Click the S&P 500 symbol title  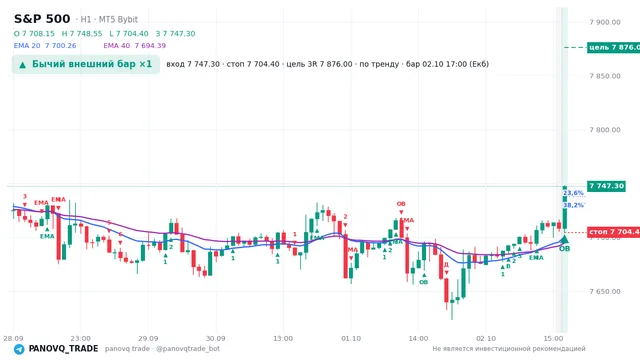42,19
